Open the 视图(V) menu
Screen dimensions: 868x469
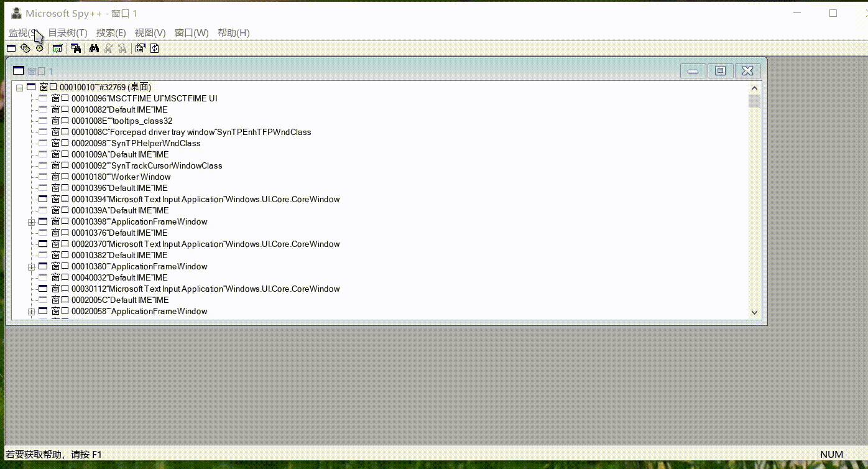(x=150, y=32)
